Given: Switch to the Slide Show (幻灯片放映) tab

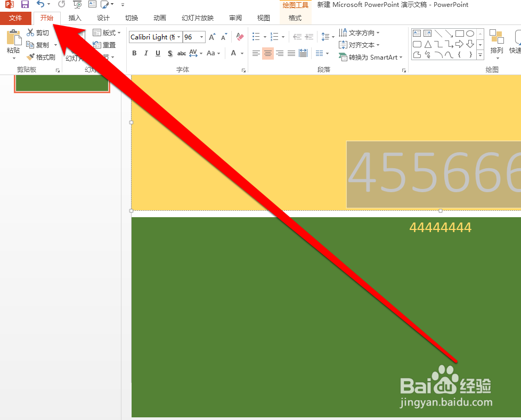Looking at the screenshot, I should click(198, 18).
